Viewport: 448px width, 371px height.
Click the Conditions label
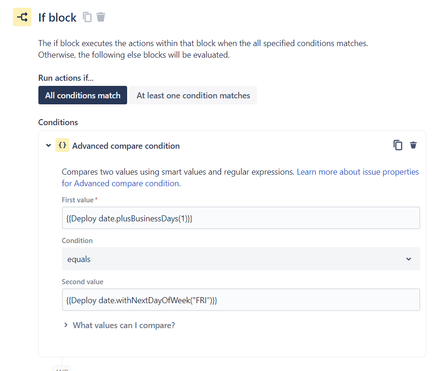pyautogui.click(x=58, y=122)
